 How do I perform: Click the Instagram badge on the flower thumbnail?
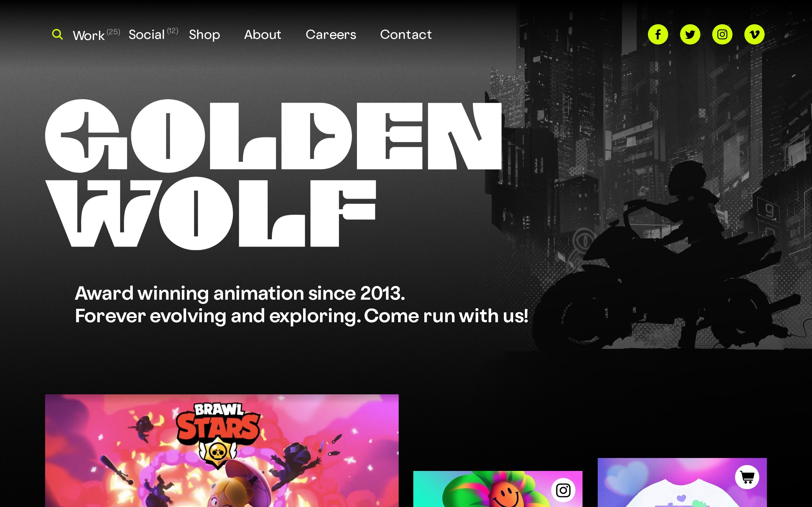563,490
